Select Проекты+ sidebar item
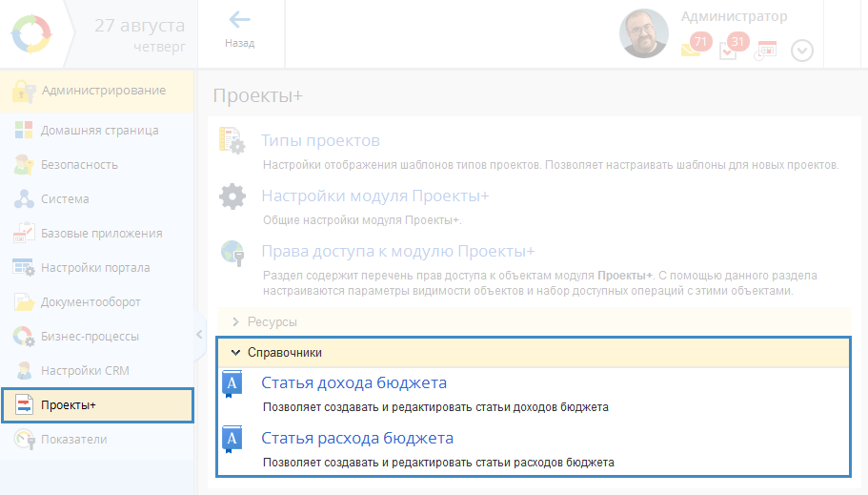The width and height of the screenshot is (868, 495). [69, 405]
